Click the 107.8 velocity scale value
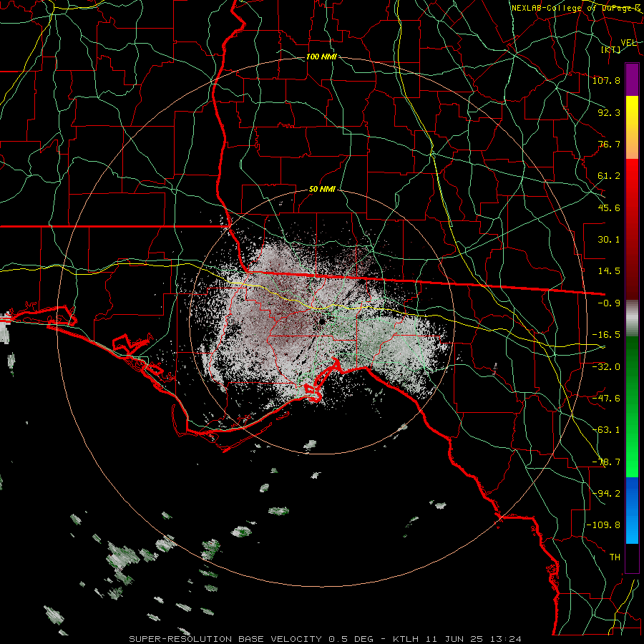Image resolution: width=644 pixels, height=644 pixels. click(x=606, y=80)
